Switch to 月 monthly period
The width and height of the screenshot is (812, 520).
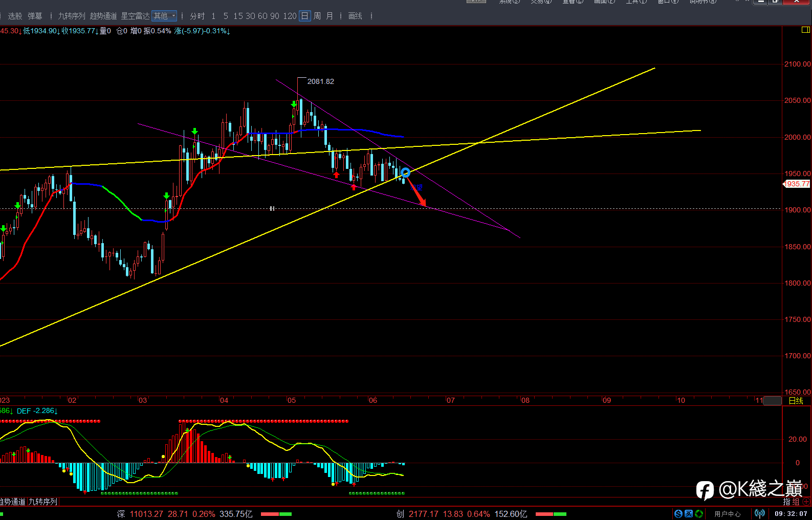pos(330,16)
